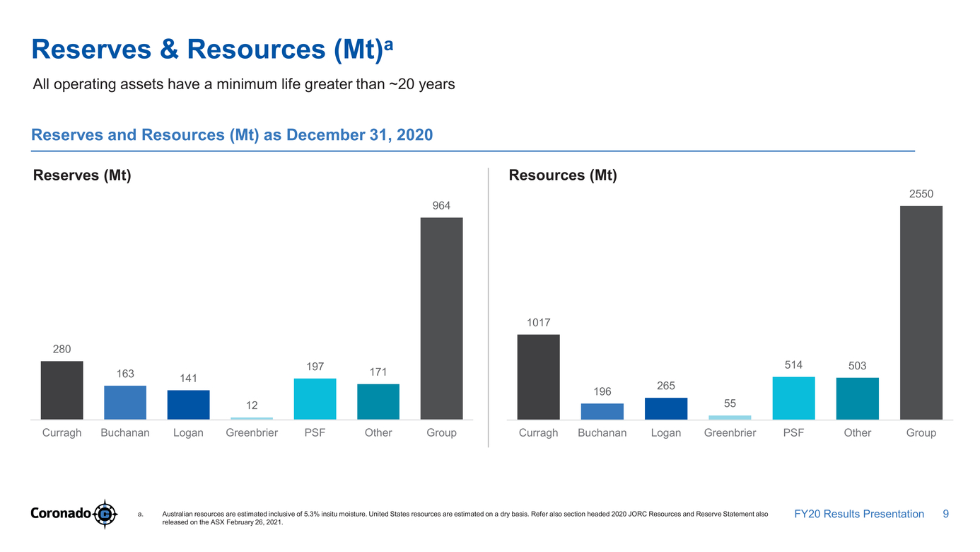Screen dimensions: 980x552
Task: Click the section heading dated December 31, 2020
Action: tap(232, 134)
